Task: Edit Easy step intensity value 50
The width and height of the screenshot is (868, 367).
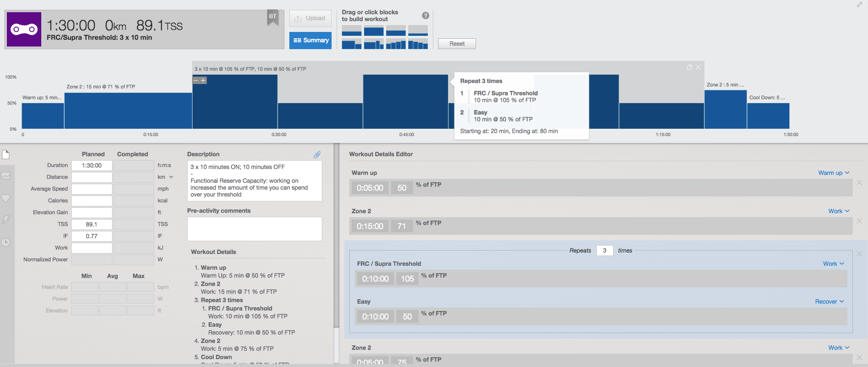Action: [x=407, y=317]
